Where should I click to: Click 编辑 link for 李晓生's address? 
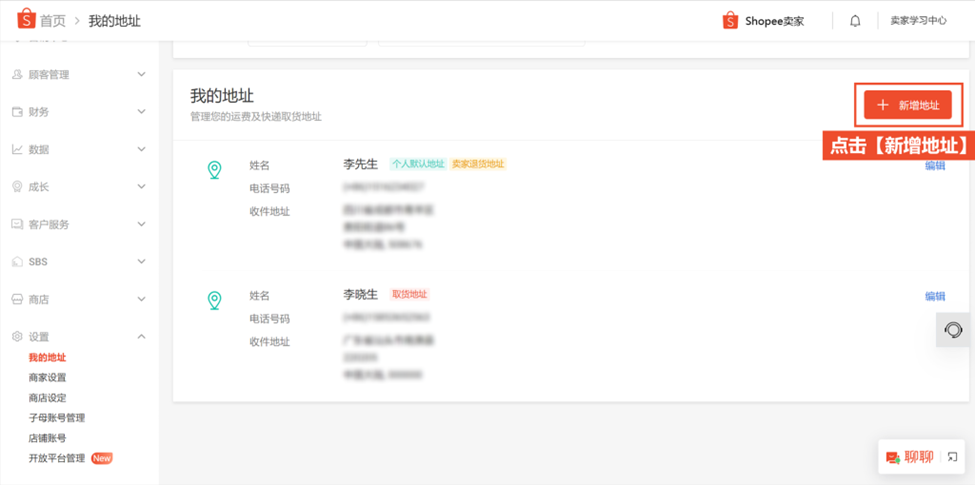[935, 296]
